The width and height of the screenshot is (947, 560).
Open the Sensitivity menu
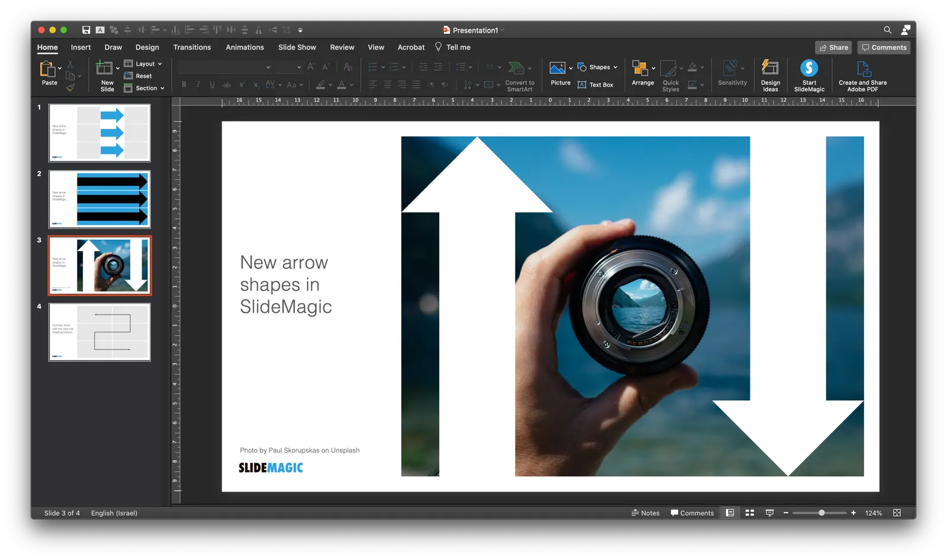tap(732, 73)
